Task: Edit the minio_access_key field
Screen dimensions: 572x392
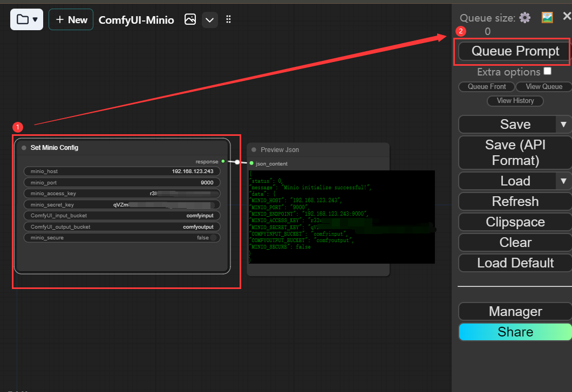Action: (x=122, y=194)
